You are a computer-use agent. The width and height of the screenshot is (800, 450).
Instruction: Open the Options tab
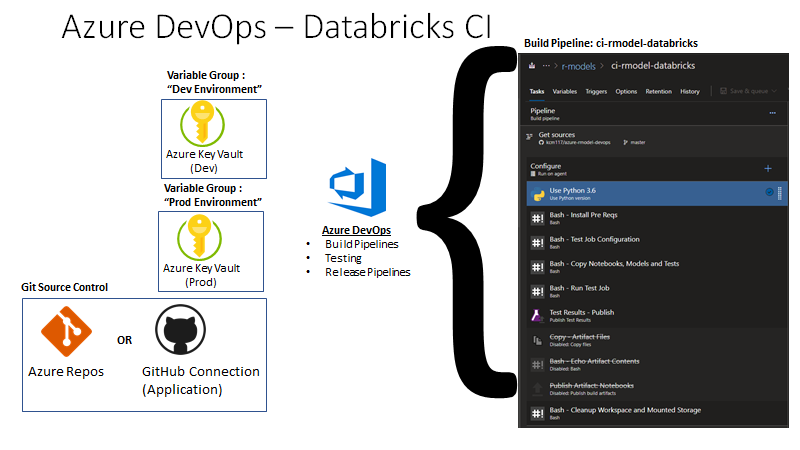tap(626, 91)
